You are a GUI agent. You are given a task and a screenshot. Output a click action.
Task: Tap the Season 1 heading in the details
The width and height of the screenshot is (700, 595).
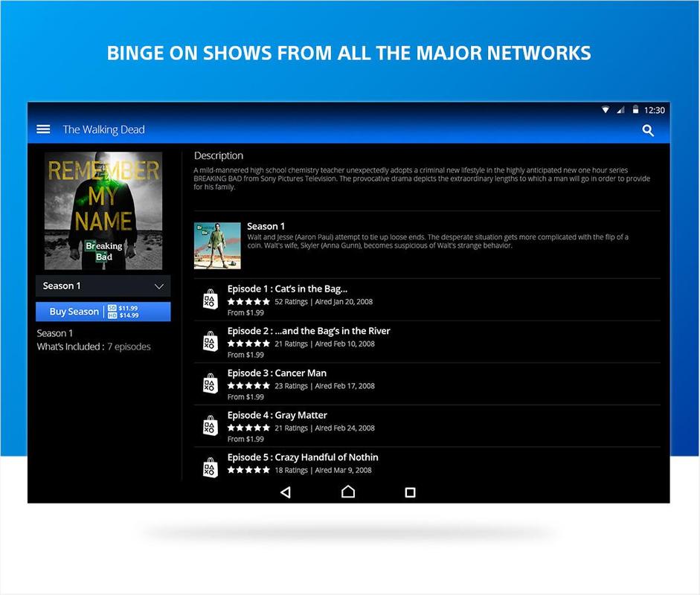(x=266, y=226)
